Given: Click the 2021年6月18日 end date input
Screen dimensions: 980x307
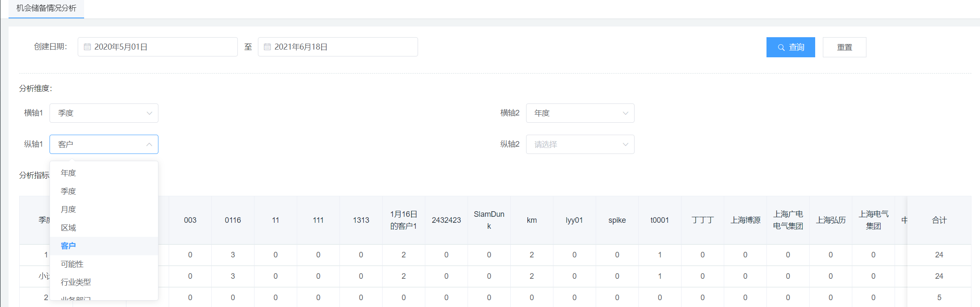Looking at the screenshot, I should pos(342,47).
